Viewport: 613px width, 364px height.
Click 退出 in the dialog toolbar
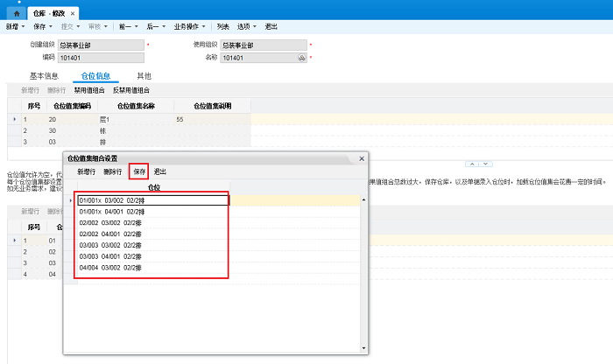(x=160, y=171)
